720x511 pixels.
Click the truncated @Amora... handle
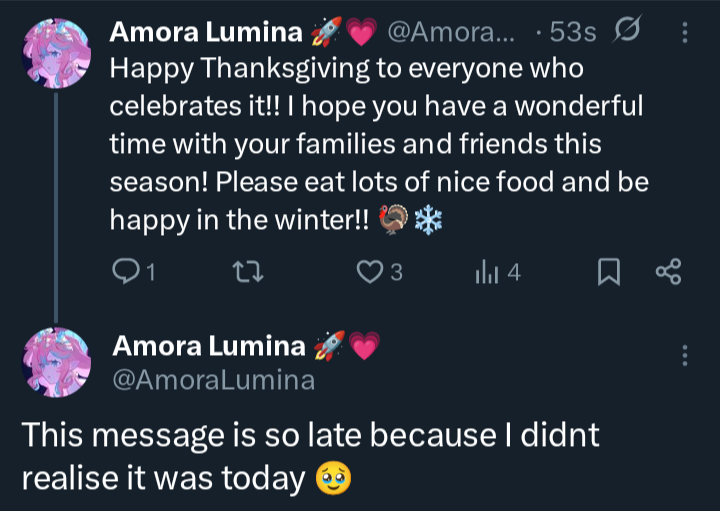click(x=451, y=33)
